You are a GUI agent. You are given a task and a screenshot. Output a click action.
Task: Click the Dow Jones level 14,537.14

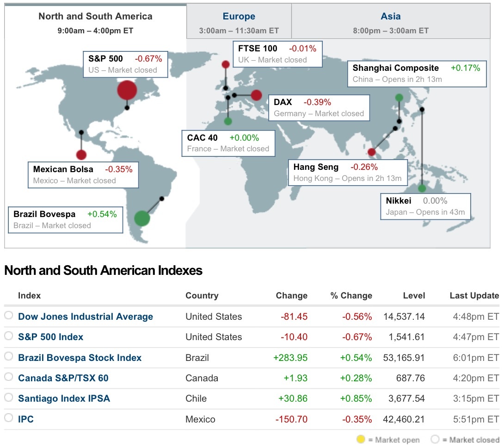[404, 317]
